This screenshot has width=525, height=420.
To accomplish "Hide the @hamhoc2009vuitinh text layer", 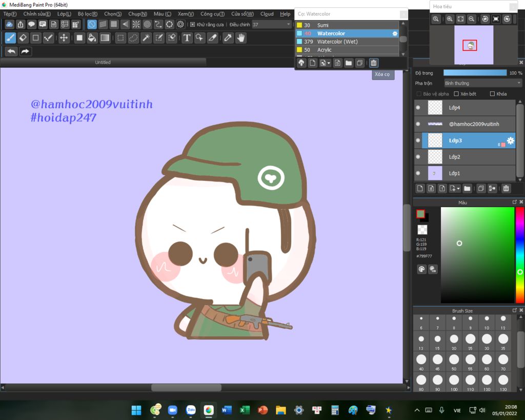I will pos(418,124).
